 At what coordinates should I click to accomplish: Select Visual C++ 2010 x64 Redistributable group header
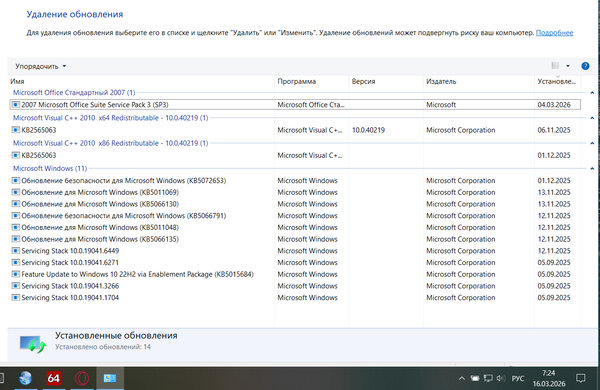tap(111, 118)
